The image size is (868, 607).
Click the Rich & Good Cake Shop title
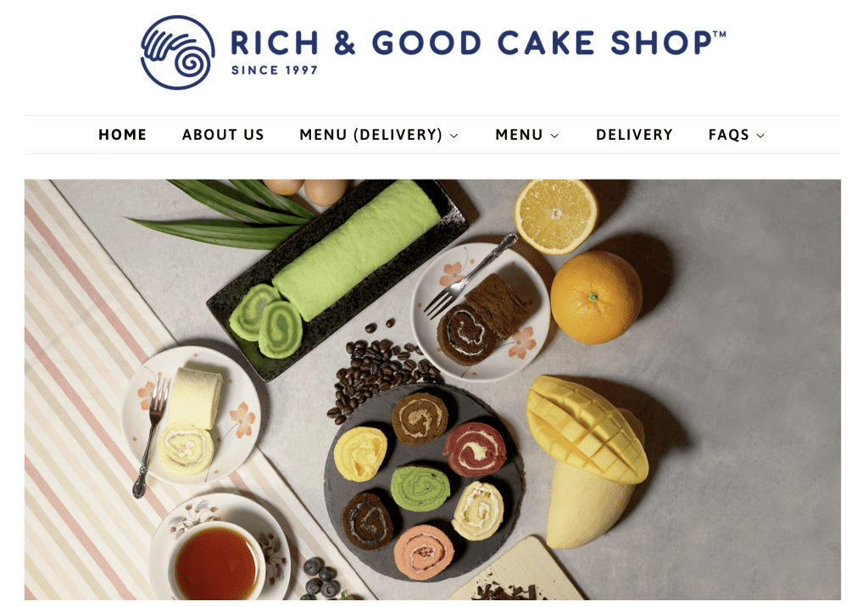coord(478,42)
